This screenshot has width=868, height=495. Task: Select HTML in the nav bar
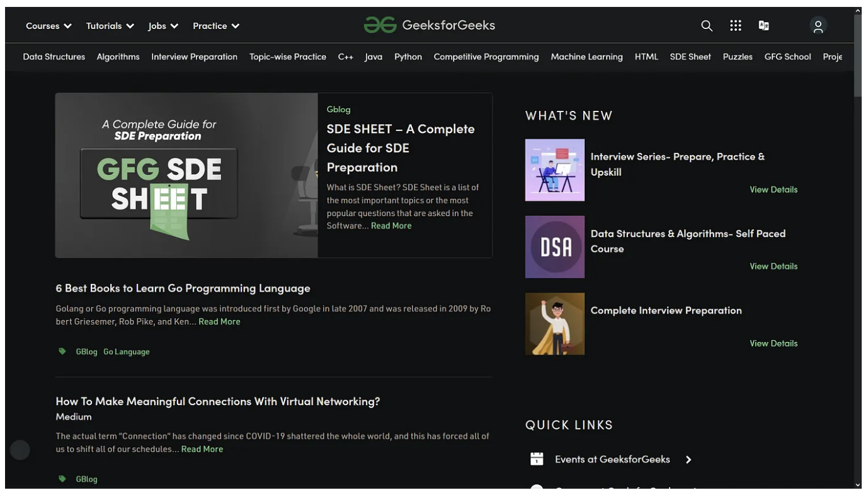point(646,57)
